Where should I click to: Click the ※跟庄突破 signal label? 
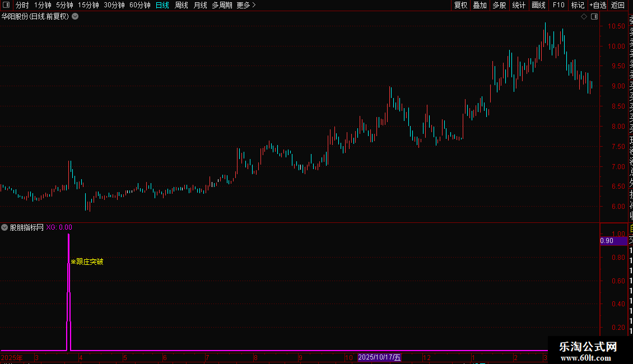click(87, 262)
